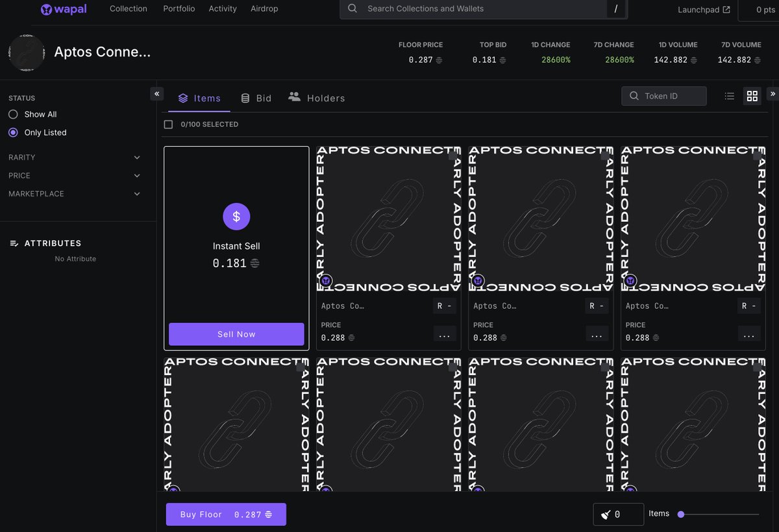The image size is (779, 532).
Task: Select the Only Listed status option
Action: 12,132
